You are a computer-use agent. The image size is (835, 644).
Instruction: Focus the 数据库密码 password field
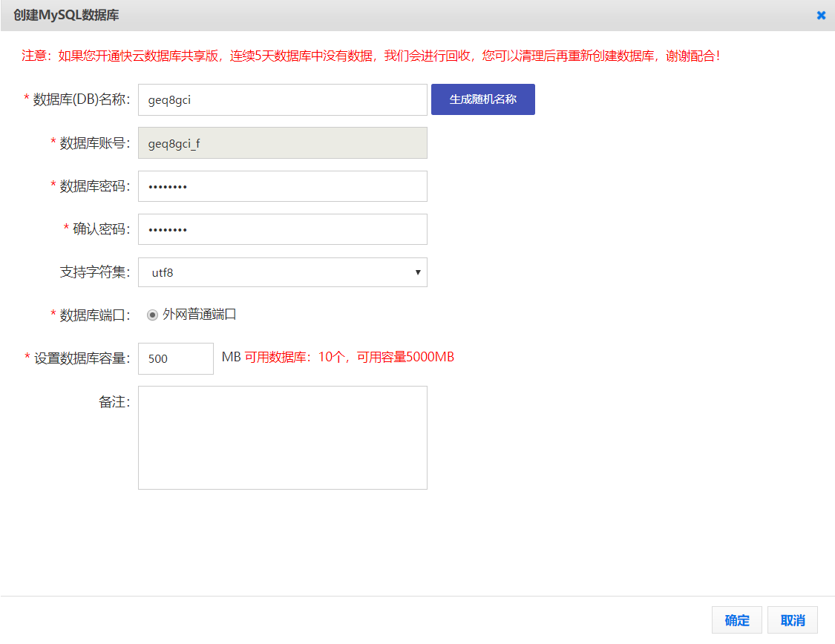coord(282,186)
